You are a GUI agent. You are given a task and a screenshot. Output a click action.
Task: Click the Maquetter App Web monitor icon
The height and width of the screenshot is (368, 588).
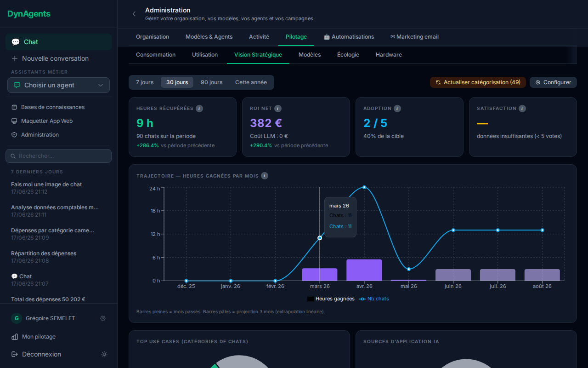pos(14,121)
